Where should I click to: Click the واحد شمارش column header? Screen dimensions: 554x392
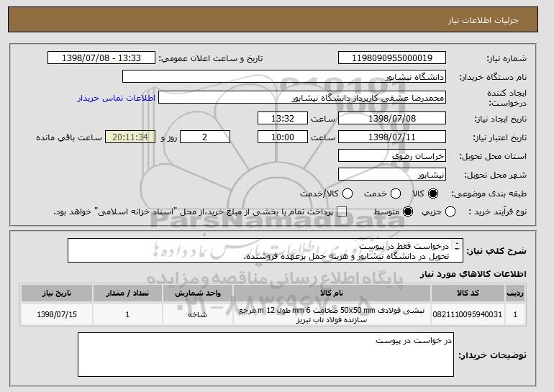coord(198,293)
